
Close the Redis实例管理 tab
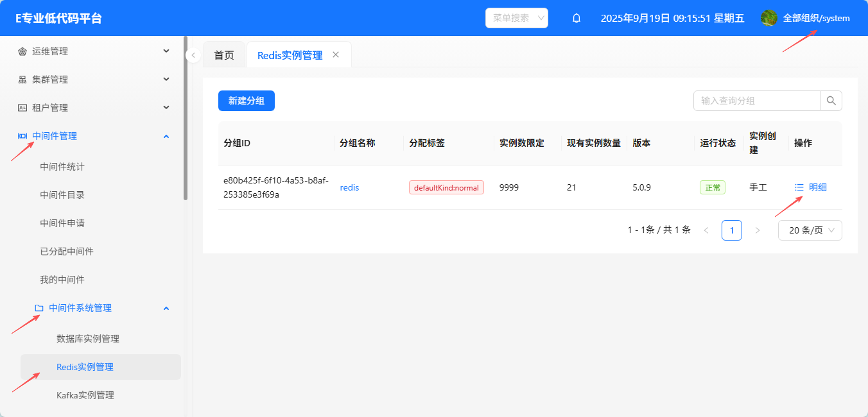click(336, 55)
